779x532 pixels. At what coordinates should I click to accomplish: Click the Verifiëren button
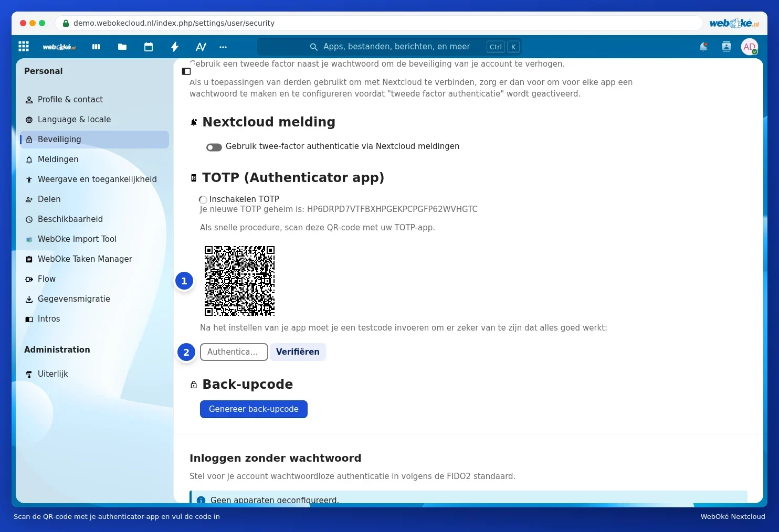(298, 352)
